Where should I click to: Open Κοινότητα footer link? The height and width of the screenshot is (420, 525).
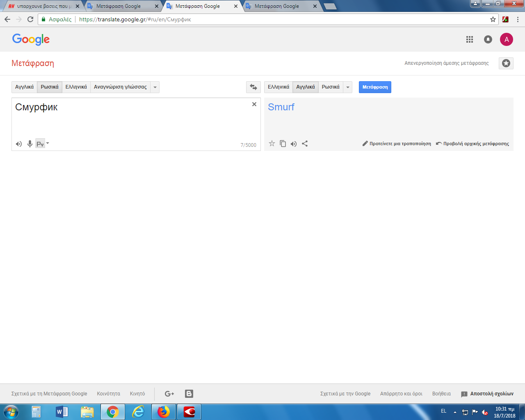pyautogui.click(x=109, y=394)
